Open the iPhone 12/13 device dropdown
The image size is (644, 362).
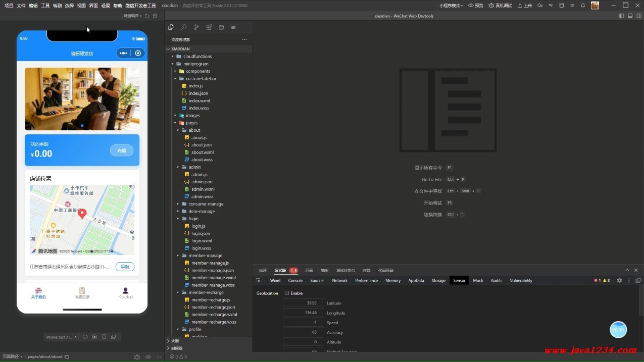(x=61, y=337)
